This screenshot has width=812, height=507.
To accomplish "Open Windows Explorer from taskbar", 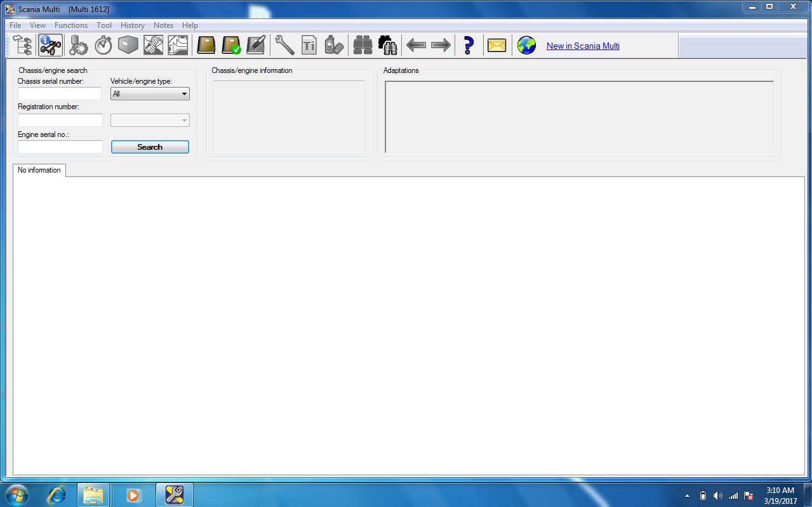I will [x=93, y=494].
